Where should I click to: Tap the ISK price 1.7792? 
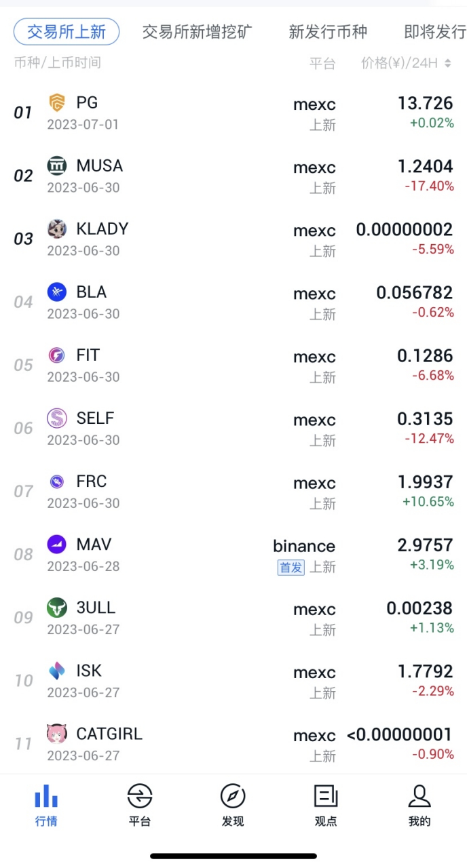[x=425, y=671]
